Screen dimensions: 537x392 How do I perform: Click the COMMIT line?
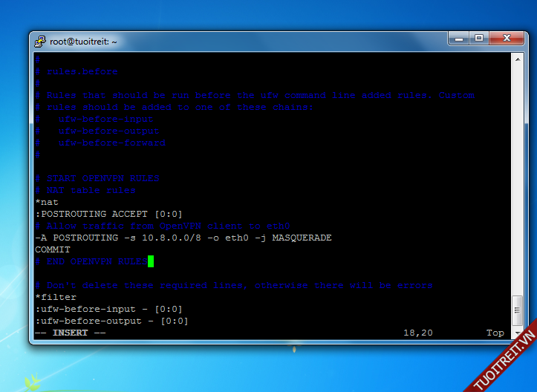tap(53, 249)
